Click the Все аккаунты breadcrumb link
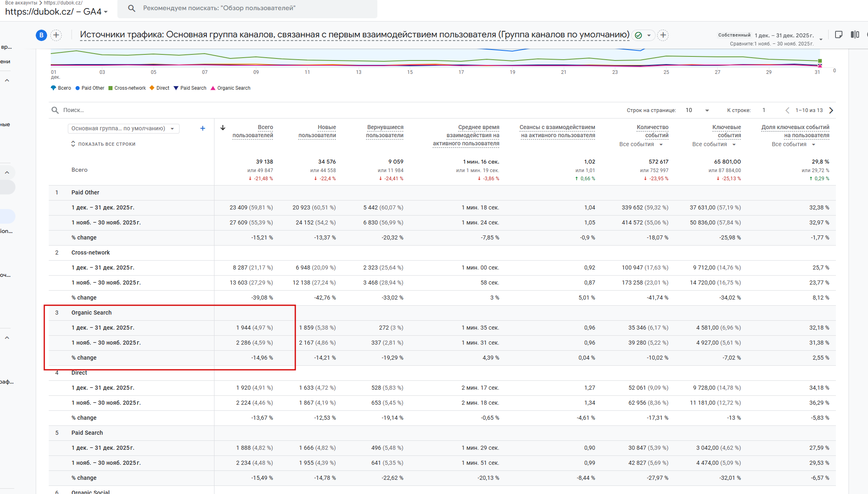 click(21, 3)
